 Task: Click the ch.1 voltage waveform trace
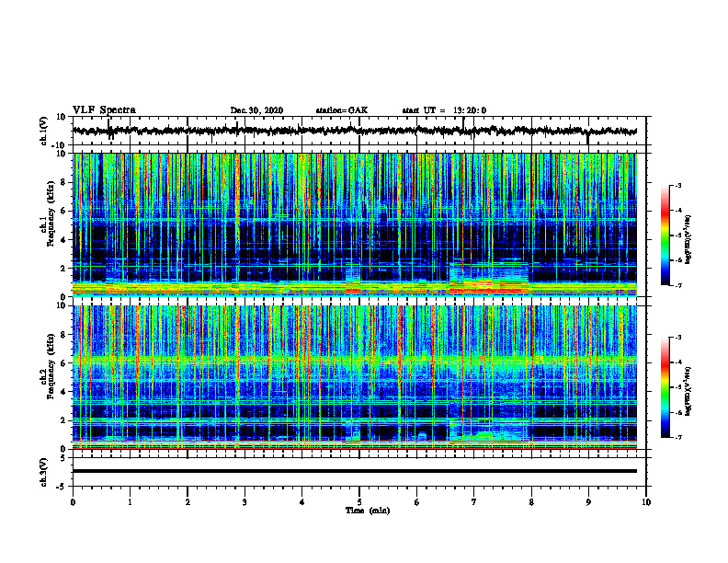[x=354, y=131]
